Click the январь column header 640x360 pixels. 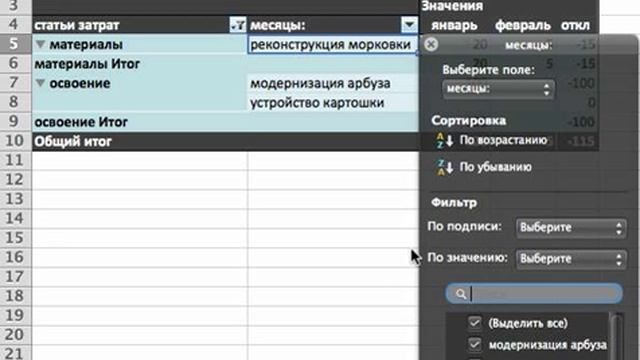(x=454, y=26)
